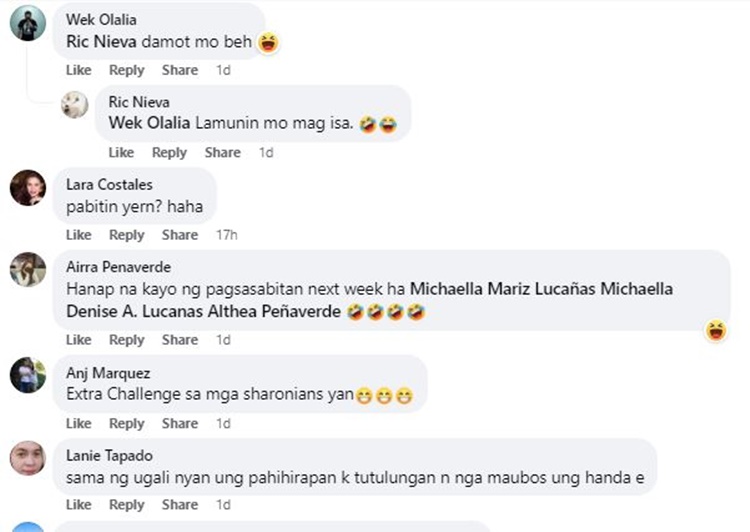Open Lara Costales's profile picture

pyautogui.click(x=28, y=188)
